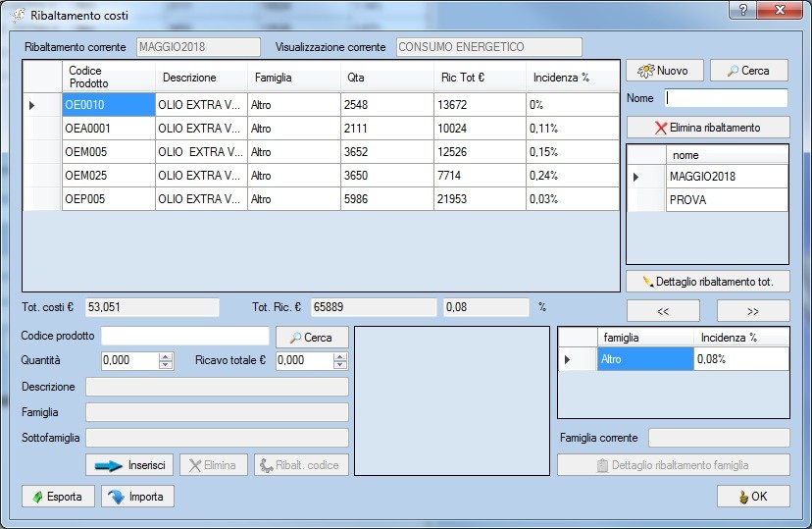Click the nome column header
Image resolution: width=812 pixels, height=529 pixels.
[727, 155]
